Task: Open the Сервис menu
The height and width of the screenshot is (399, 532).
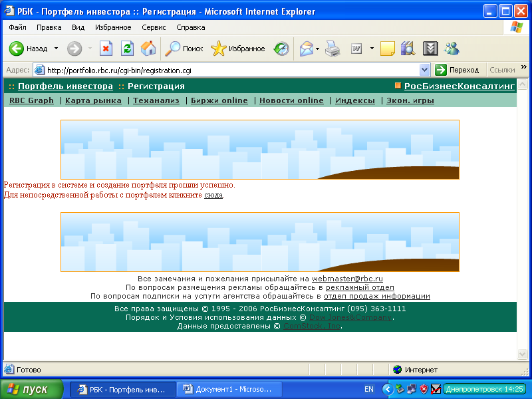Action: click(154, 27)
